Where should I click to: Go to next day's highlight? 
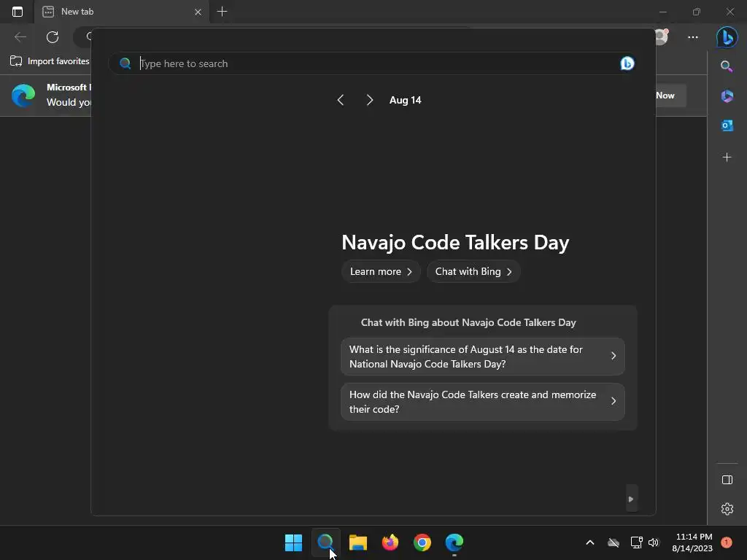[370, 100]
